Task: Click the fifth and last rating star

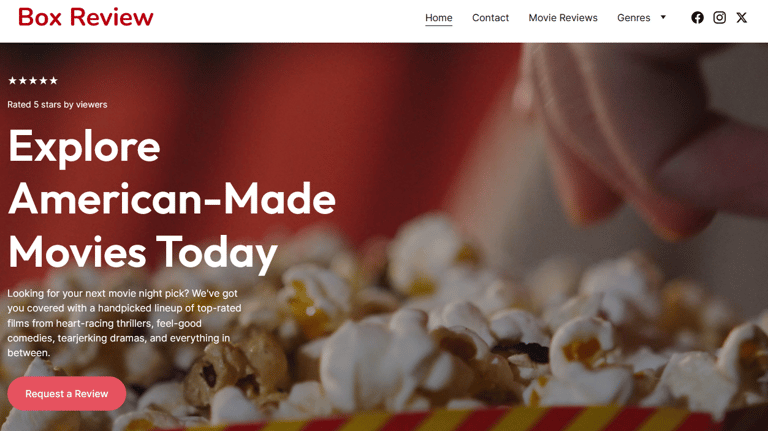Action: click(53, 80)
